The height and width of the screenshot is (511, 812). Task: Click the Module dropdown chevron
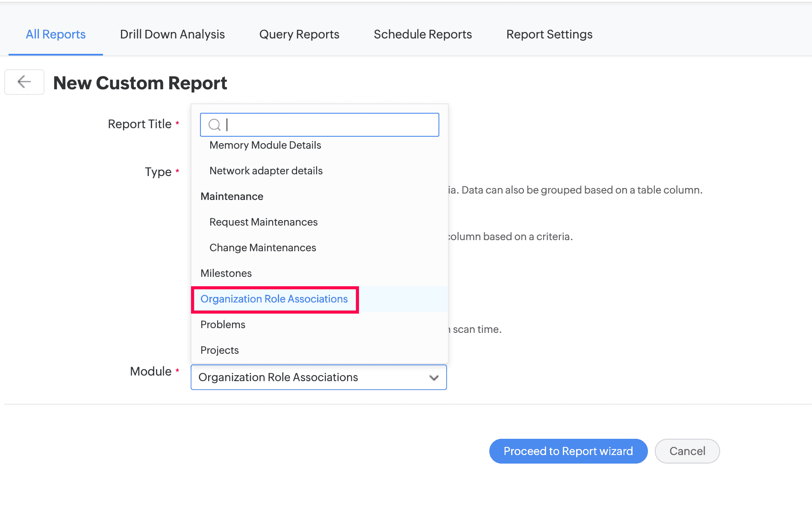433,378
